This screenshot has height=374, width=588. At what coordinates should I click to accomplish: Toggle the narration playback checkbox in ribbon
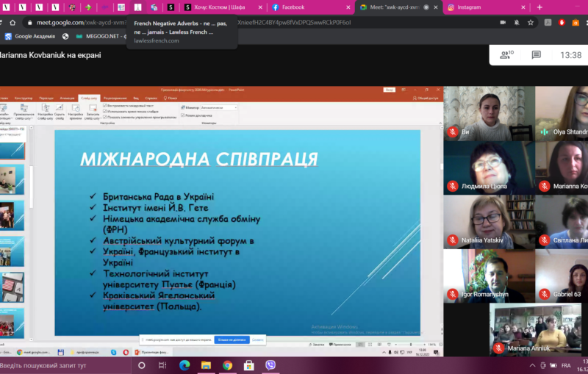pyautogui.click(x=106, y=106)
